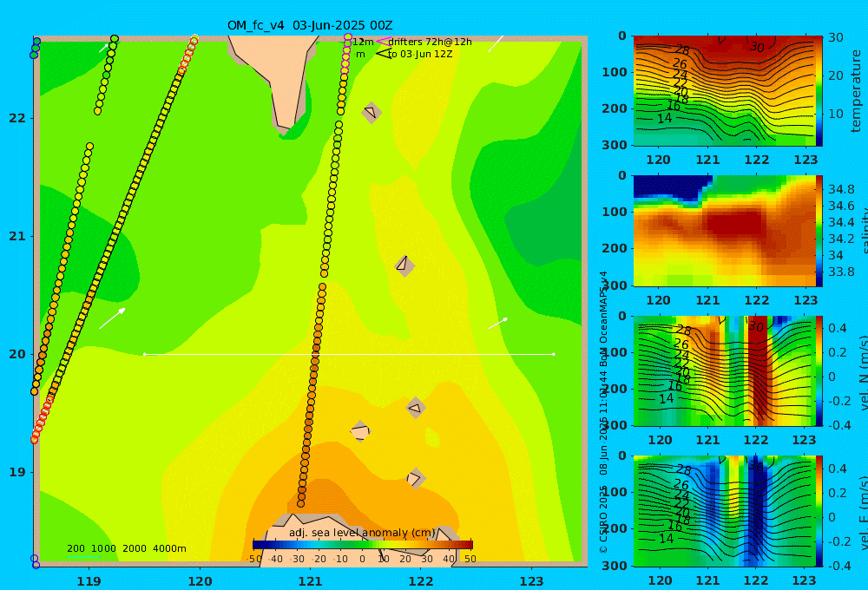Click the "300" depth tick beside the salinity panel
868x590 pixels.
pyautogui.click(x=615, y=285)
